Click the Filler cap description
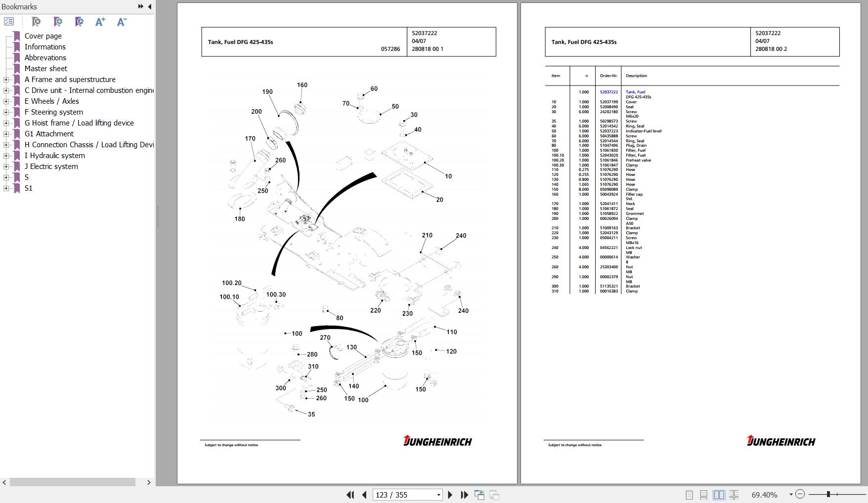Screen dimensions: 868x503 tap(634, 194)
